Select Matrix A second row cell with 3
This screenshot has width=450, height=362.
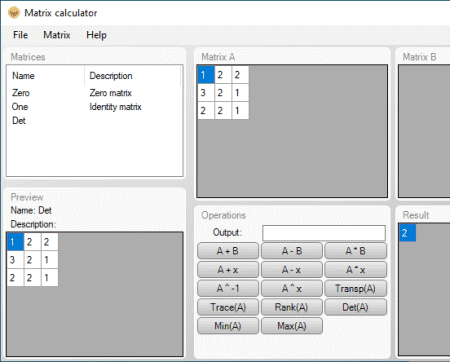coord(206,93)
